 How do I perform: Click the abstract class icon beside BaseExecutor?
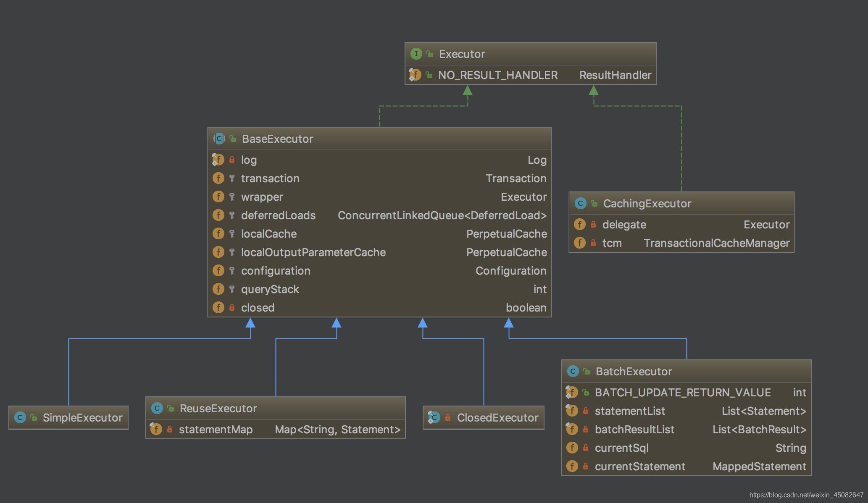pos(219,139)
